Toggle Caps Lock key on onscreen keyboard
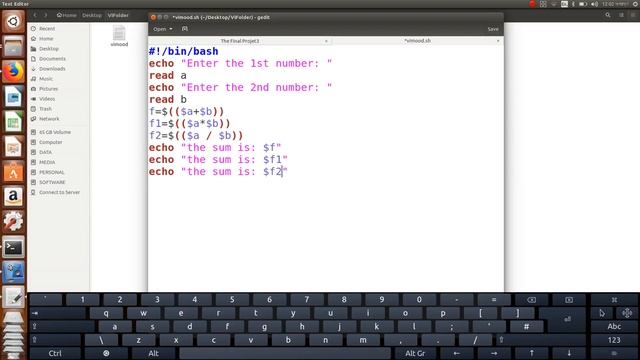Screen dimensions: 640x360 [62, 327]
